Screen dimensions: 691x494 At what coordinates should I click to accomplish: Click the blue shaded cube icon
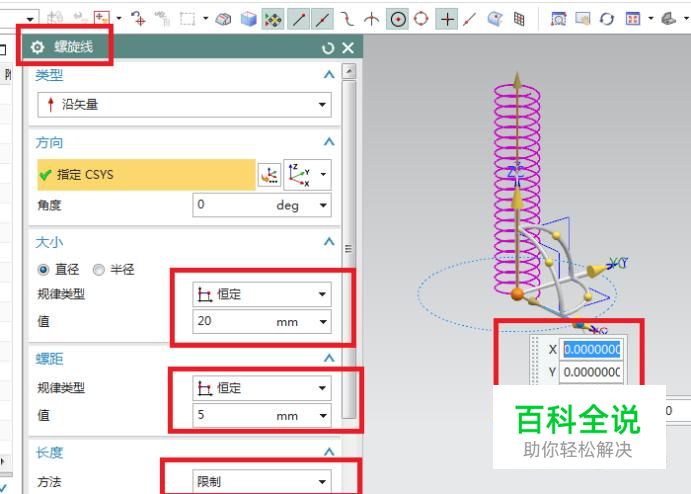[x=249, y=19]
